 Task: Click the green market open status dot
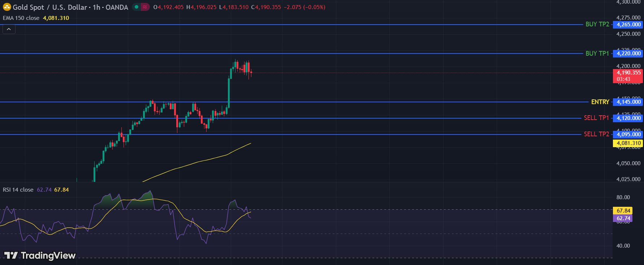click(x=137, y=7)
